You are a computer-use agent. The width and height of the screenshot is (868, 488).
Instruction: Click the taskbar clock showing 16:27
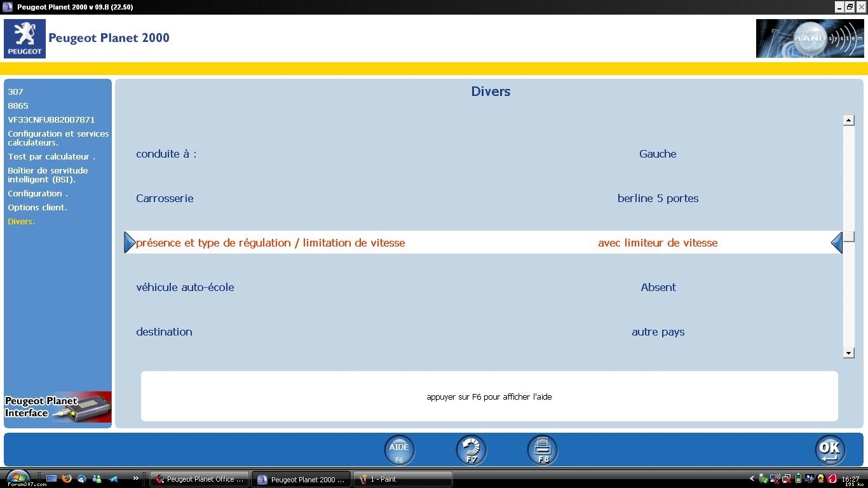click(850, 478)
